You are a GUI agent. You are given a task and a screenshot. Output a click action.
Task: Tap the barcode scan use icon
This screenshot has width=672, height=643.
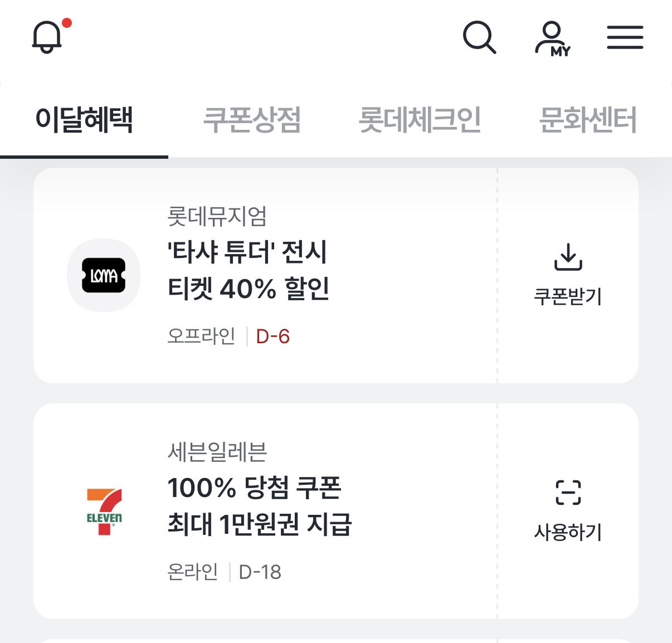click(x=568, y=493)
